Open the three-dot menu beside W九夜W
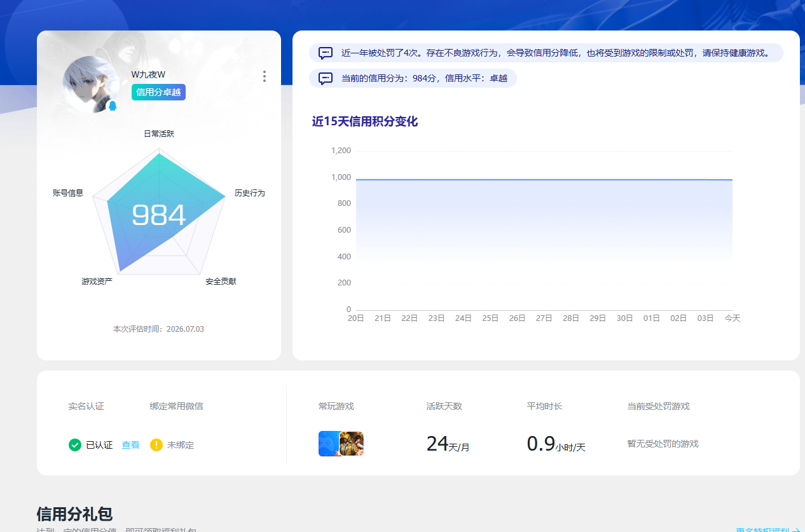 (264, 76)
